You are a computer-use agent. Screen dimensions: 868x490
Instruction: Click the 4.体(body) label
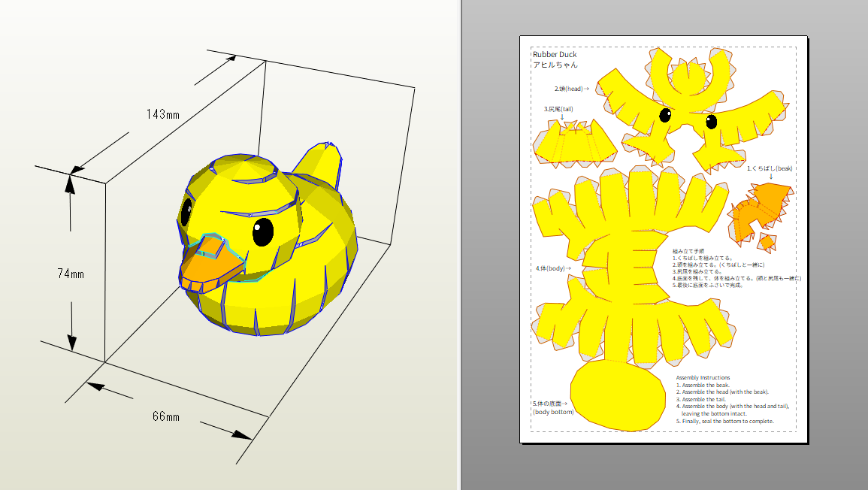553,268
